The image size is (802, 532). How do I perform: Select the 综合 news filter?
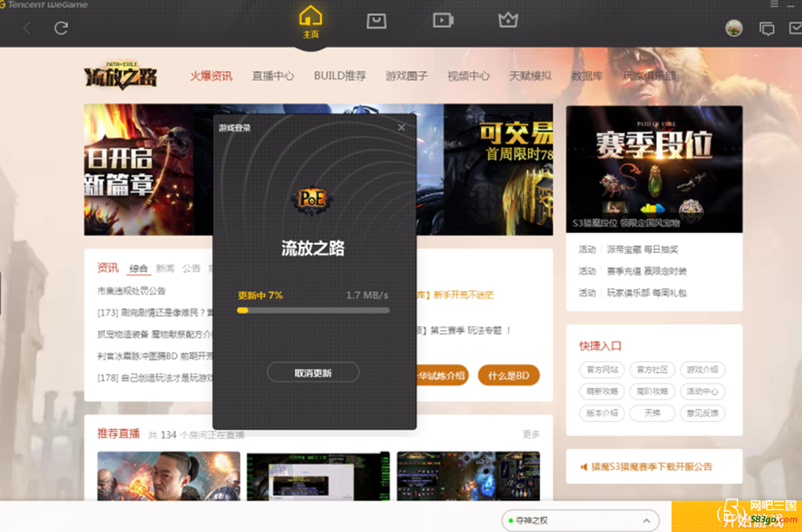coord(139,268)
